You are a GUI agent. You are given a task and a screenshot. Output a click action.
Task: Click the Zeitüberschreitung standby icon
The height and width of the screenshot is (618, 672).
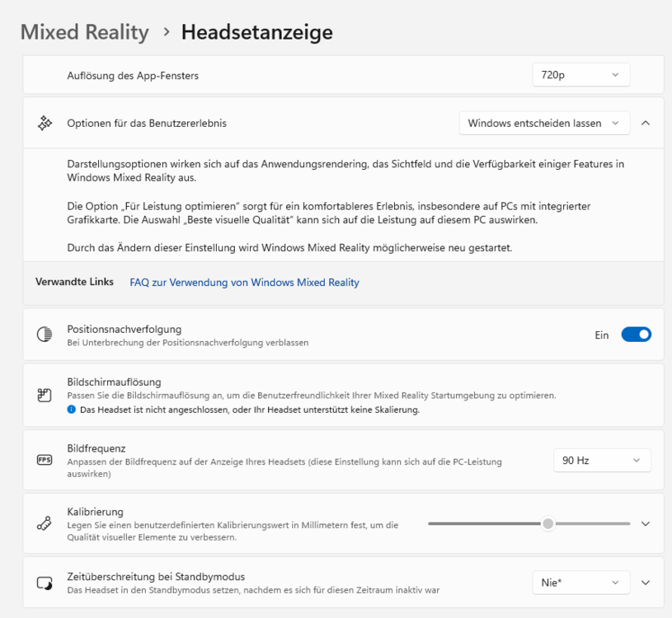point(45,583)
